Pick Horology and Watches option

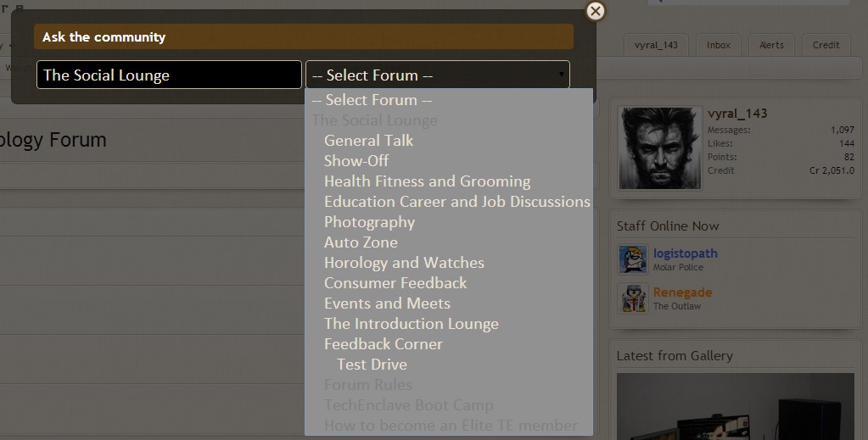[404, 263]
